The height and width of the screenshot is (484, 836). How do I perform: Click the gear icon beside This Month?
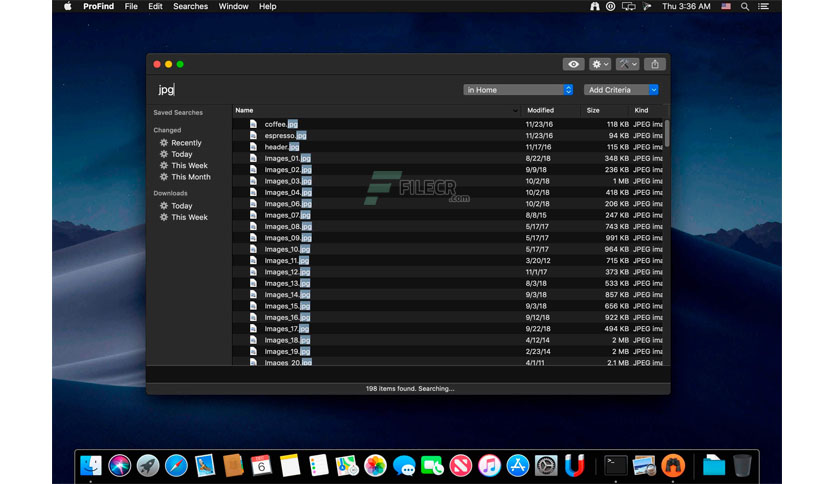[164, 177]
